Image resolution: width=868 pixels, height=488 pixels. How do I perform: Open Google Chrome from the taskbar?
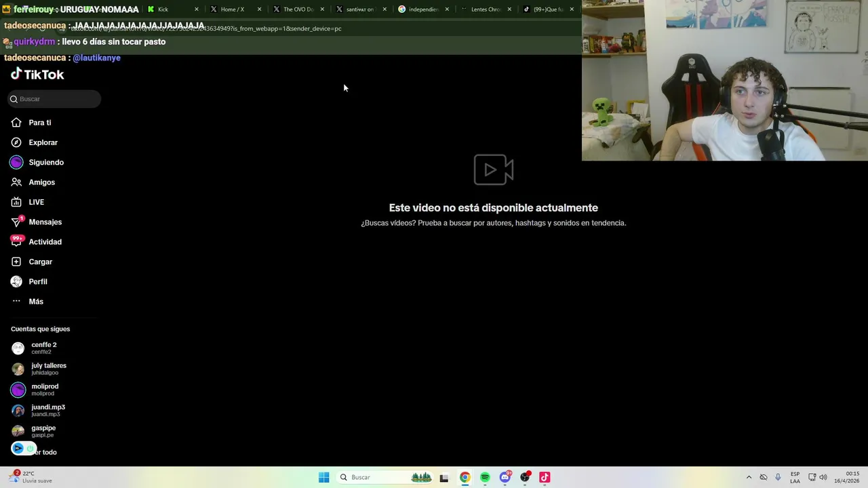coord(465,477)
